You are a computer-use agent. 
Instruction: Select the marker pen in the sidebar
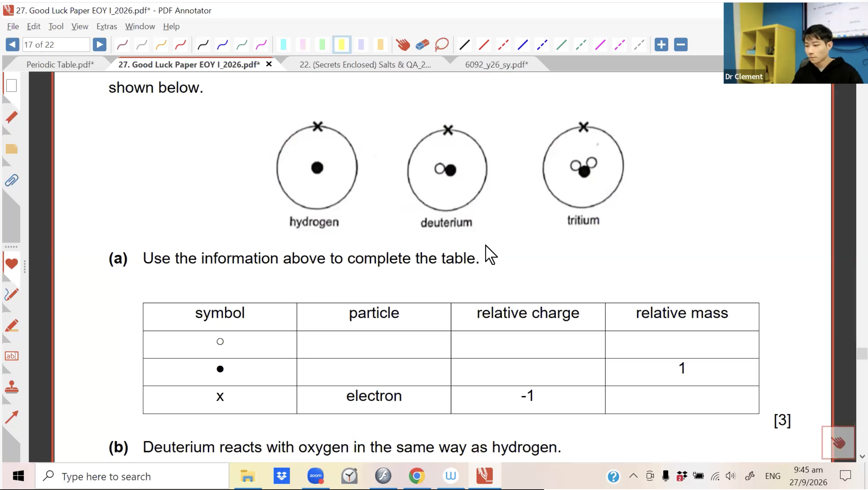[11, 326]
